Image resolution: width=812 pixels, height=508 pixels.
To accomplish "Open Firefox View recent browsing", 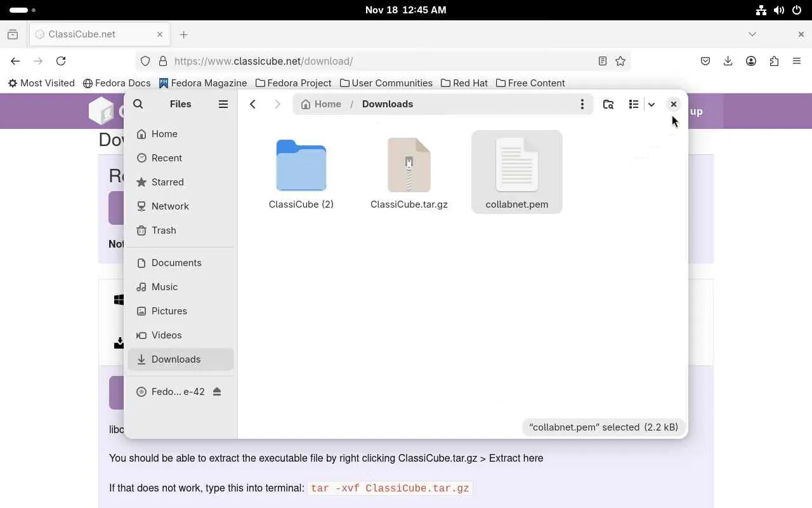I will tap(13, 34).
